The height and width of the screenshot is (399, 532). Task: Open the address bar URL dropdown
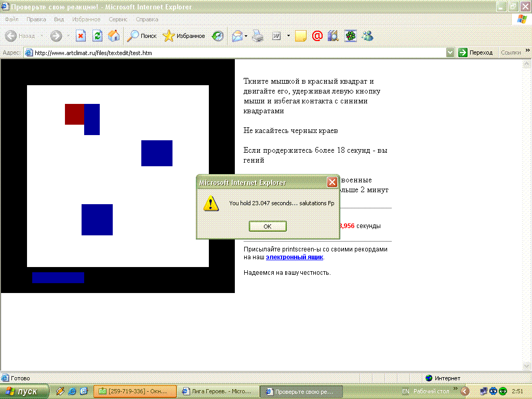coord(450,52)
